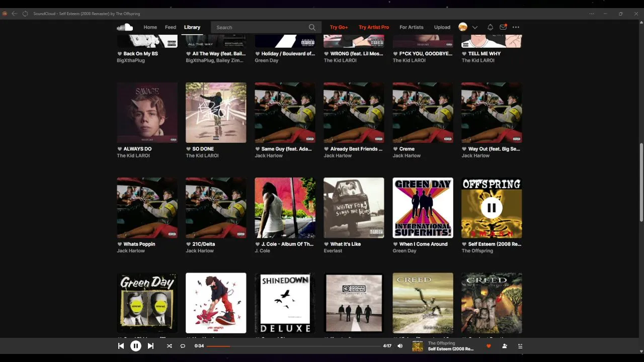Open The Offspring artist link in player bar

pos(442,343)
